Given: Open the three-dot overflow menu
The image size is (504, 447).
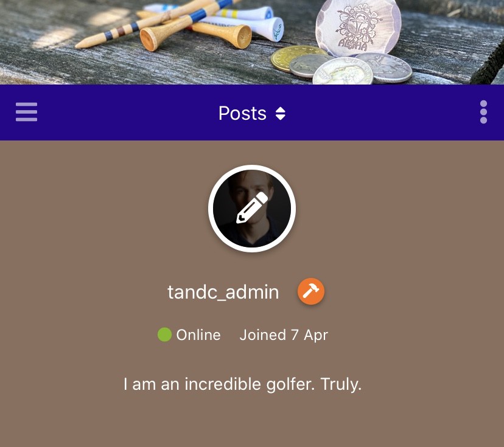Looking at the screenshot, I should coord(483,112).
